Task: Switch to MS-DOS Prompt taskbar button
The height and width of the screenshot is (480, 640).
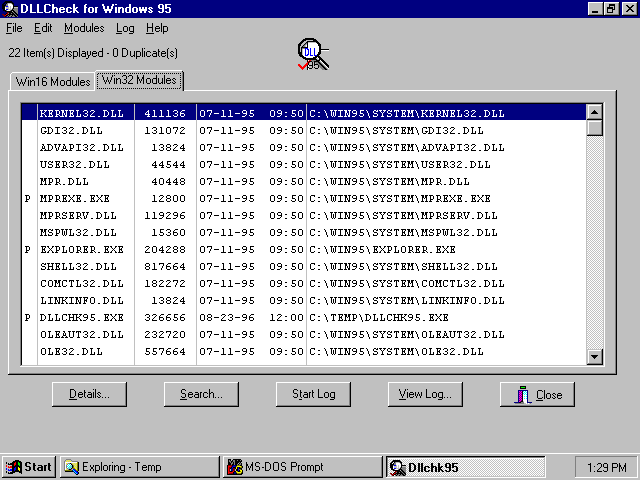Action: pyautogui.click(x=301, y=466)
